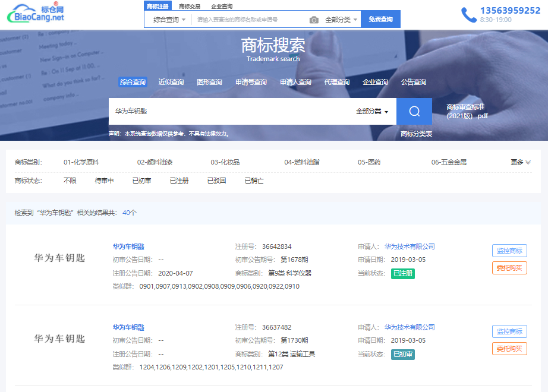Open applicant 华为技术有限公司 for registration 36637482
548x392 pixels.
pyautogui.click(x=410, y=327)
